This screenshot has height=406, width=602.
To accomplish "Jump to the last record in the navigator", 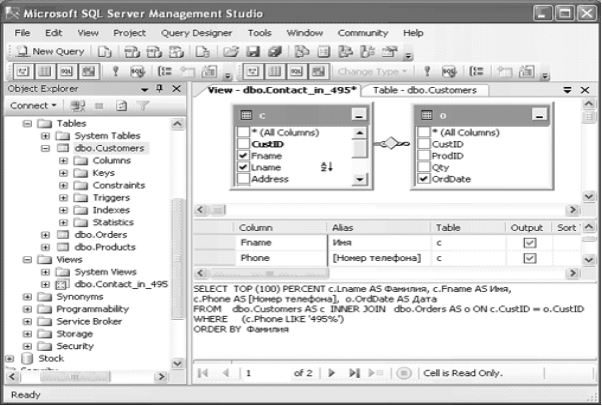I will tap(354, 373).
